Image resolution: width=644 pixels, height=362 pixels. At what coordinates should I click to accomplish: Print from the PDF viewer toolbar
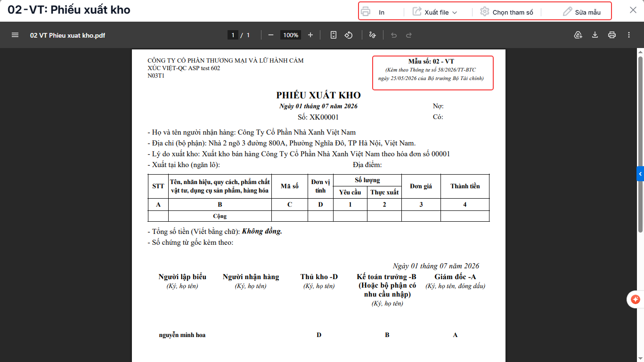[612, 35]
